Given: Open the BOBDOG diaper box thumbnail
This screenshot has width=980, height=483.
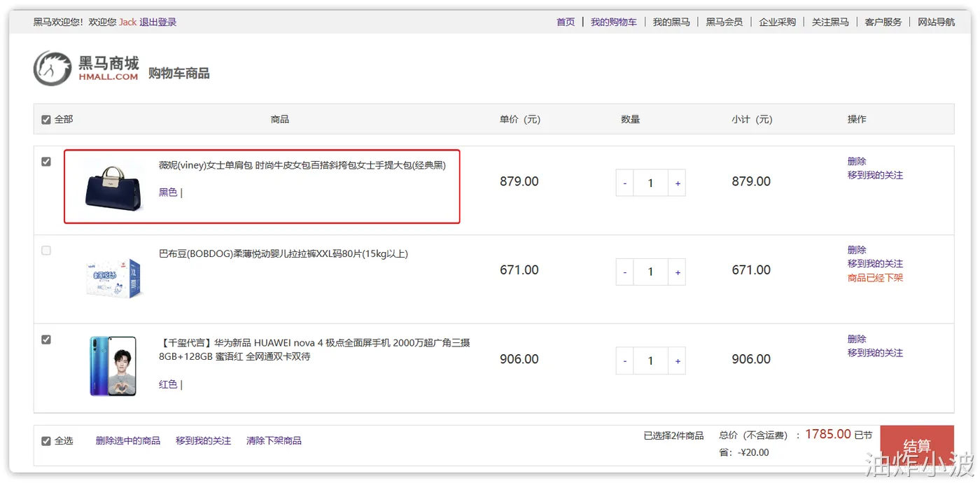Looking at the screenshot, I should coord(113,278).
